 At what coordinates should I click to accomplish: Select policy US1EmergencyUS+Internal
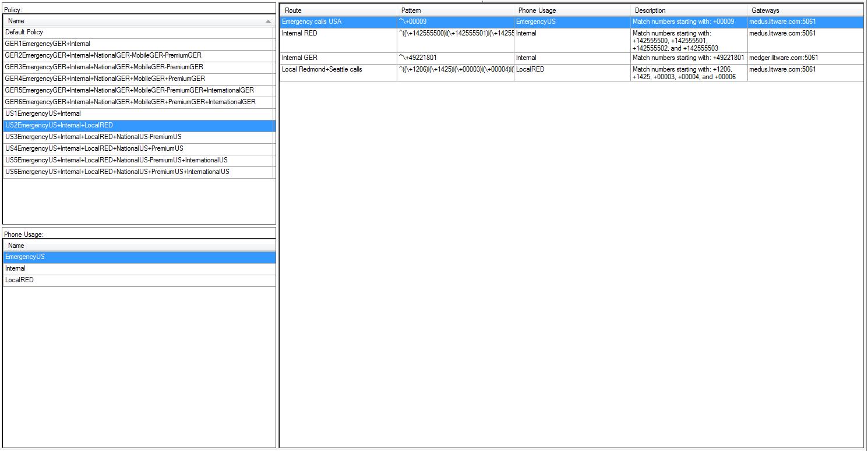click(139, 114)
